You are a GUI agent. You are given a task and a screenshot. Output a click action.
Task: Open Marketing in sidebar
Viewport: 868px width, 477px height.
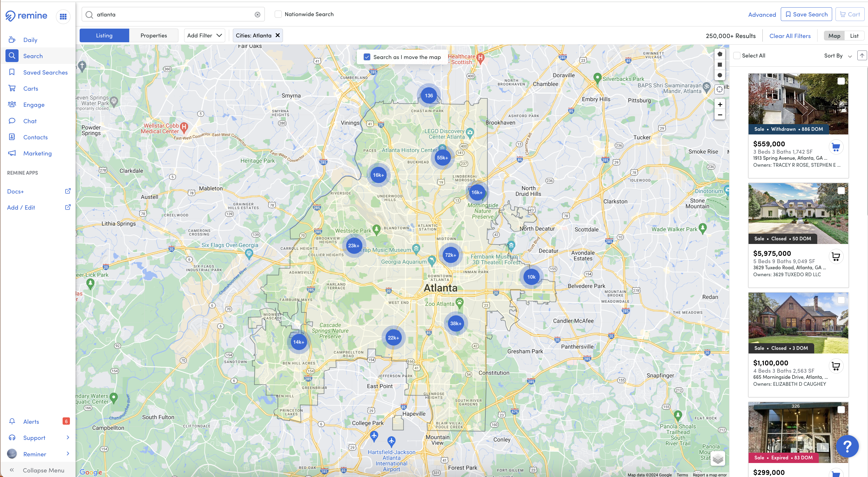(38, 153)
